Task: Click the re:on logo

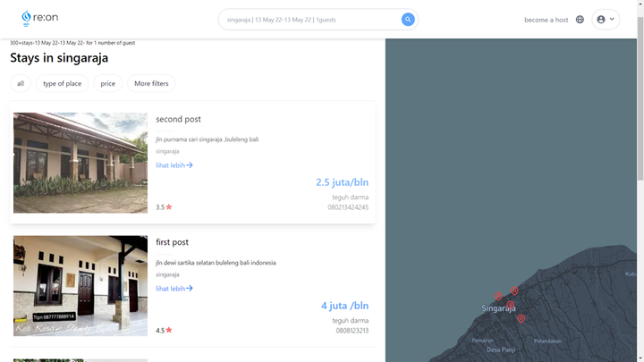Action: pos(40,18)
